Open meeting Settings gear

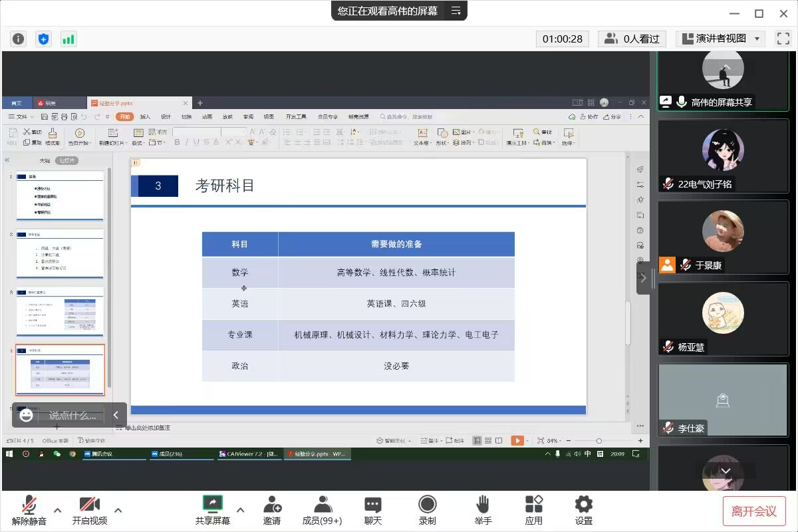[x=583, y=510]
